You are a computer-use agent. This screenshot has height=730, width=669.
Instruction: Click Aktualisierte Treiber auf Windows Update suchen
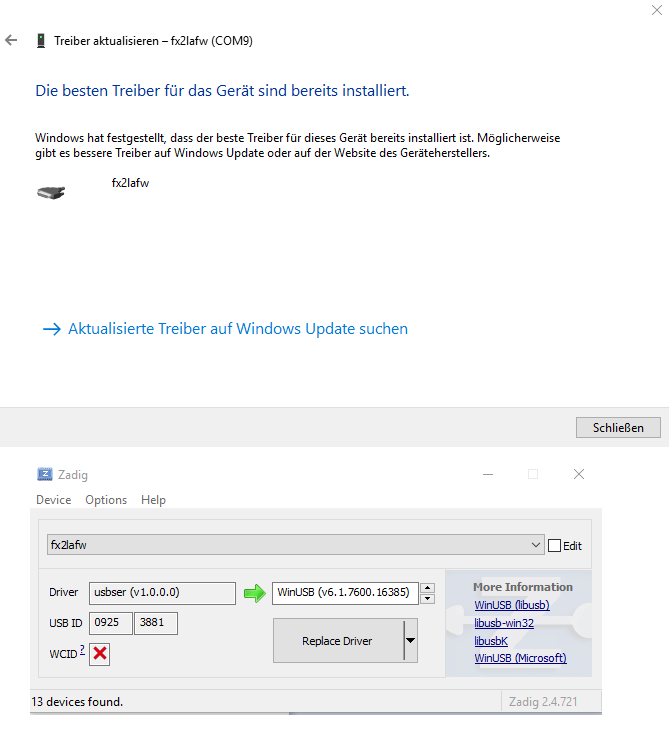(225, 329)
